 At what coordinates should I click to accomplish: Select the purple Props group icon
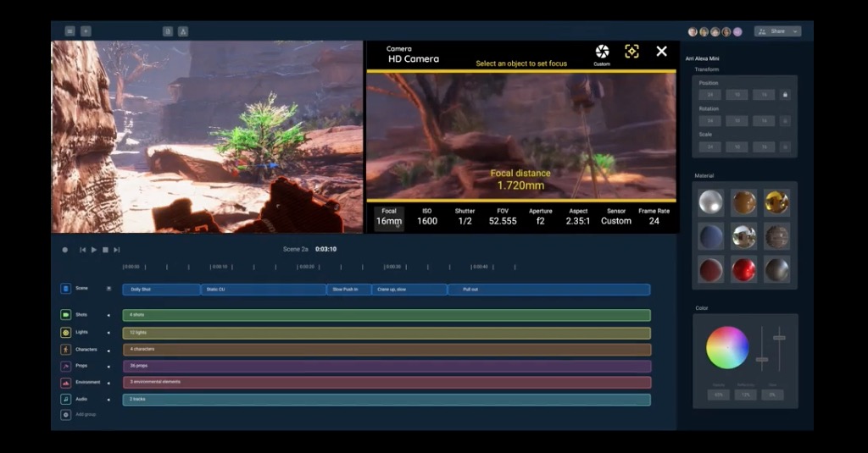(x=65, y=366)
